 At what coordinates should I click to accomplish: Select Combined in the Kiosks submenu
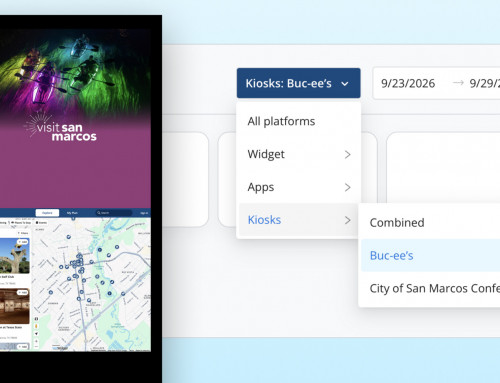point(430,222)
